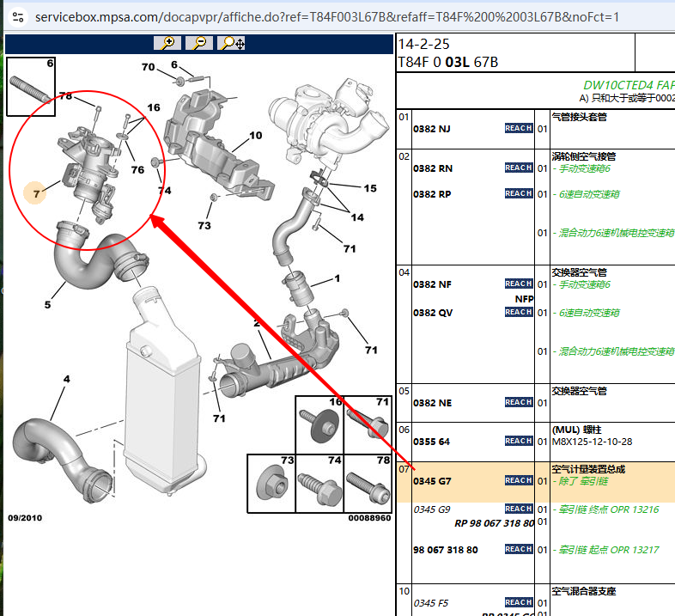675x616 pixels.
Task: Click part number 0345 G9
Action: (x=432, y=509)
